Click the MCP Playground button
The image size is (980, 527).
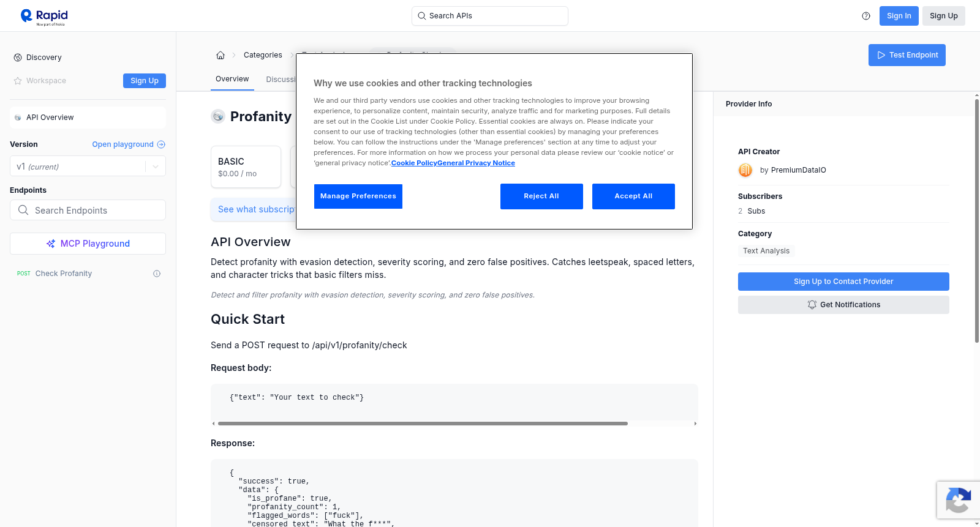[88, 244]
